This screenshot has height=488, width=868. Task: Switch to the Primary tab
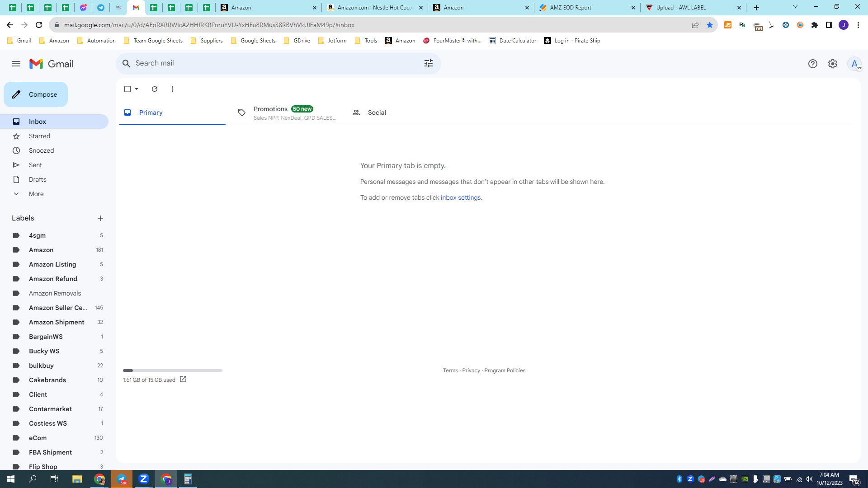pos(172,113)
